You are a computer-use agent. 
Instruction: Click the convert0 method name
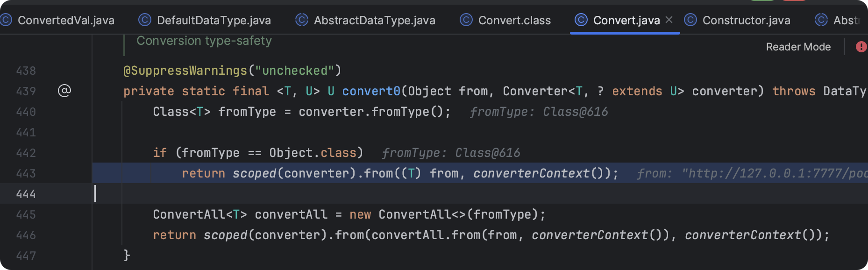click(371, 91)
